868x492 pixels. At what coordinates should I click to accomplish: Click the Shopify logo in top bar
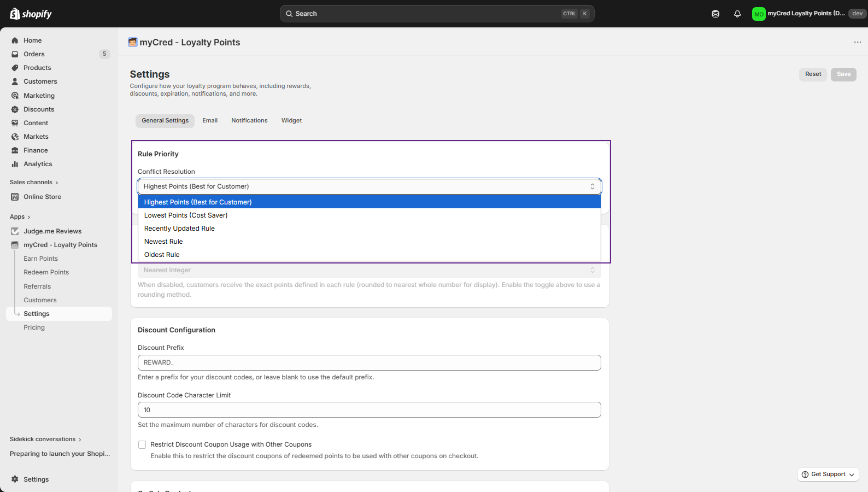point(31,14)
